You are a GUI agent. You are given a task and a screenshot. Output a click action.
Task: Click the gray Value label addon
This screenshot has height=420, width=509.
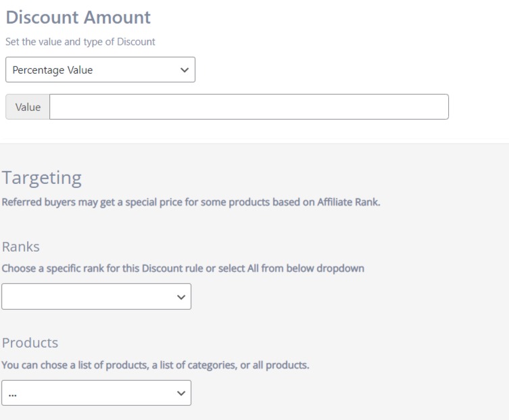point(28,107)
